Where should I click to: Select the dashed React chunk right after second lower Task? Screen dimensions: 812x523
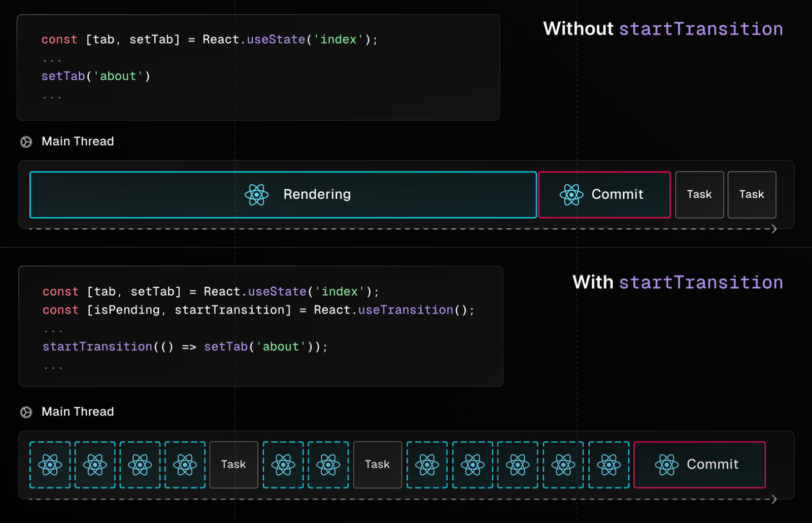[427, 465]
